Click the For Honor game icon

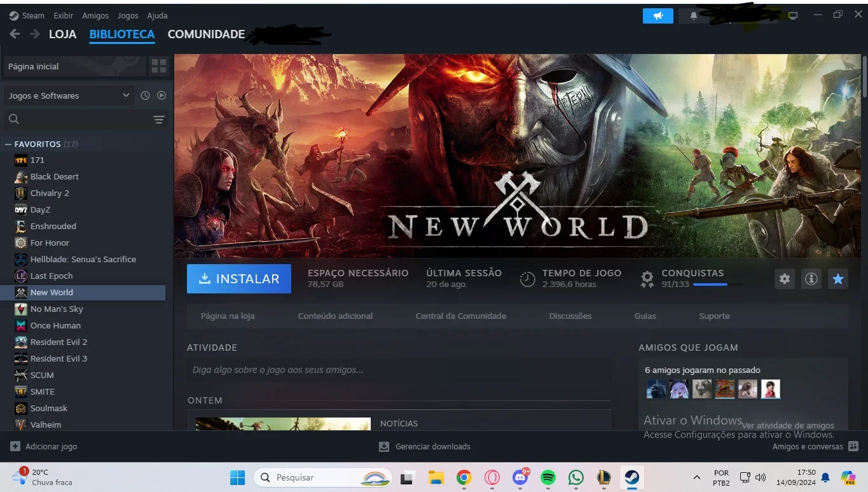(x=21, y=243)
